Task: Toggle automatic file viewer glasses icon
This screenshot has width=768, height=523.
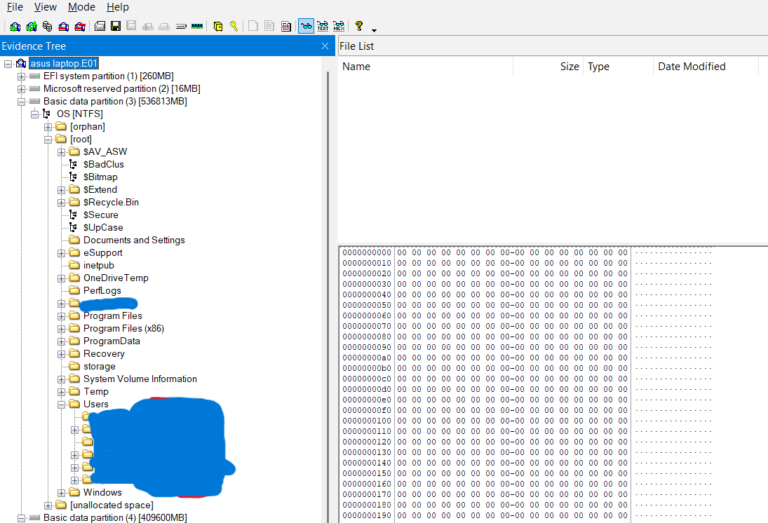Action: coord(306,26)
